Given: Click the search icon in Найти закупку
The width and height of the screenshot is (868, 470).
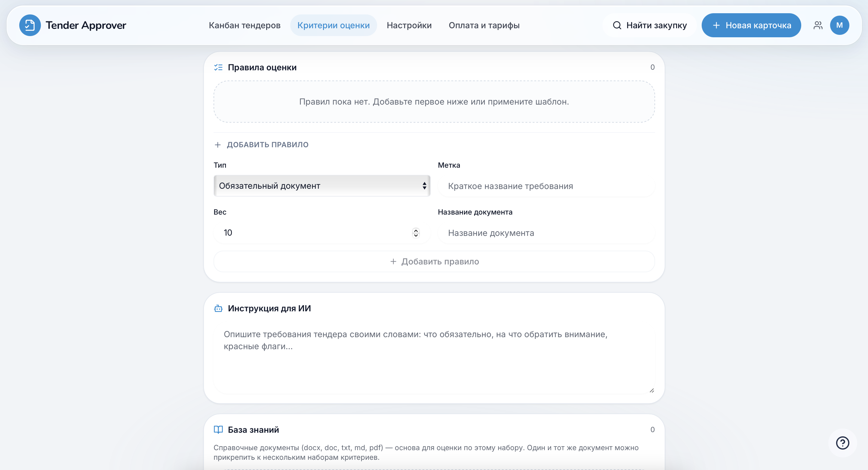Looking at the screenshot, I should (617, 25).
